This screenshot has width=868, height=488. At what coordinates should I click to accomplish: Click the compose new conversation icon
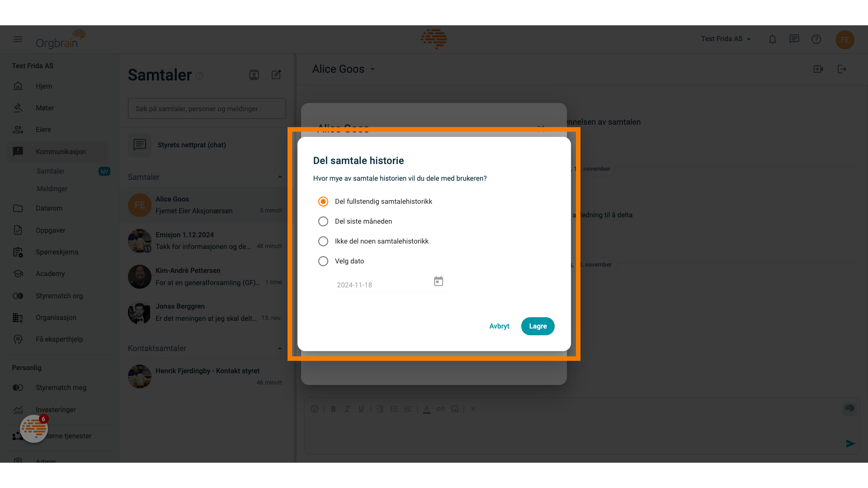(x=276, y=75)
